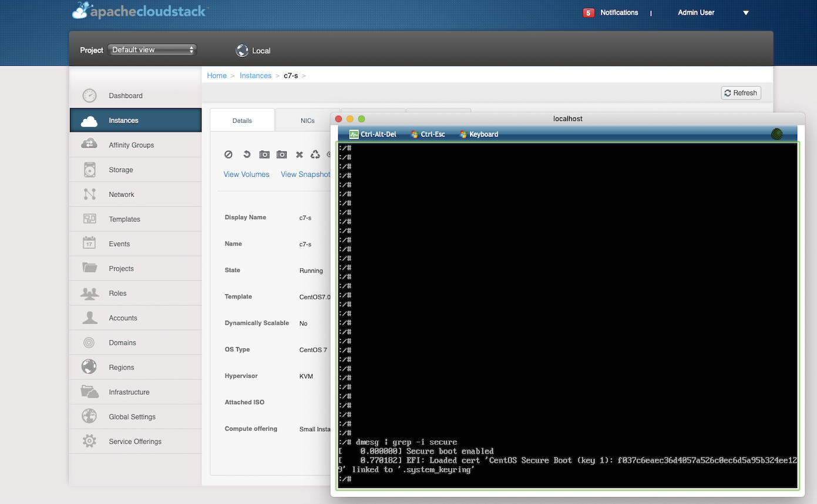
Task: Open the Storage disk icon
Action: (x=89, y=170)
